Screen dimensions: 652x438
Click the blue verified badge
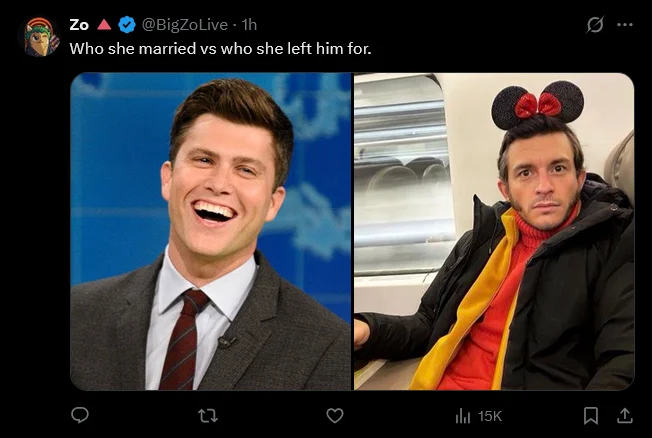(x=128, y=25)
